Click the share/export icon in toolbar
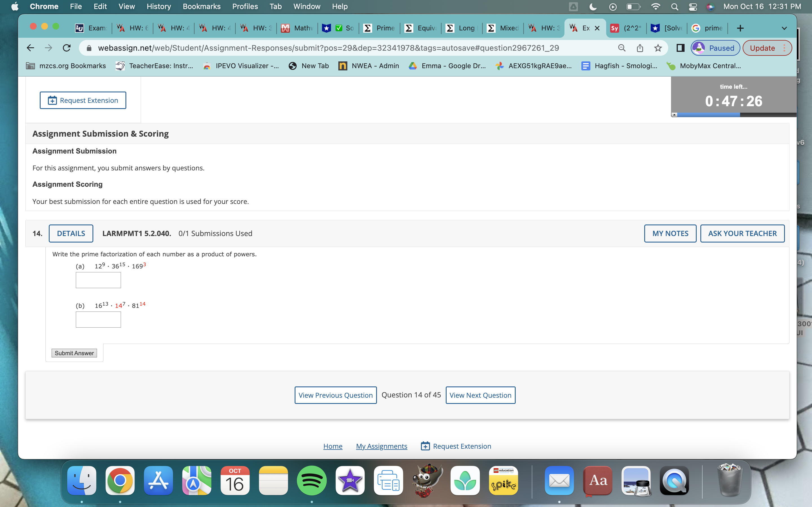Viewport: 812px width, 507px height. [x=640, y=48]
